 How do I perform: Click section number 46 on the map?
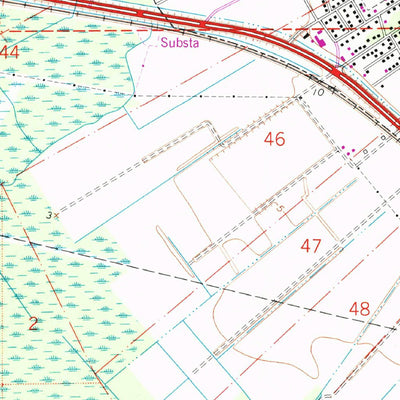click(x=275, y=139)
